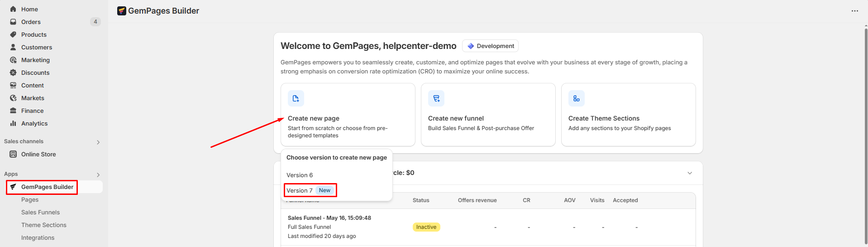Click Home label in the sidebar
The image size is (868, 247).
pos(29,9)
